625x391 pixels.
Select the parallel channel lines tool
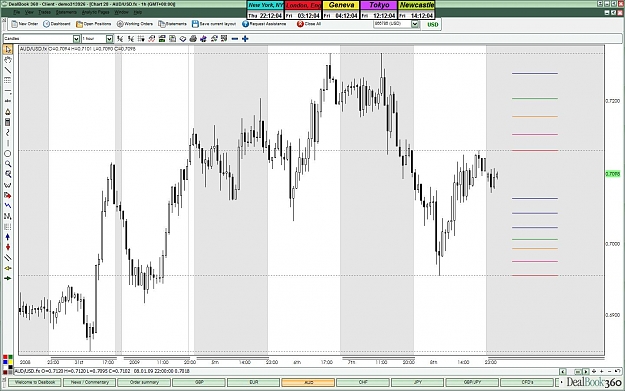(8, 257)
